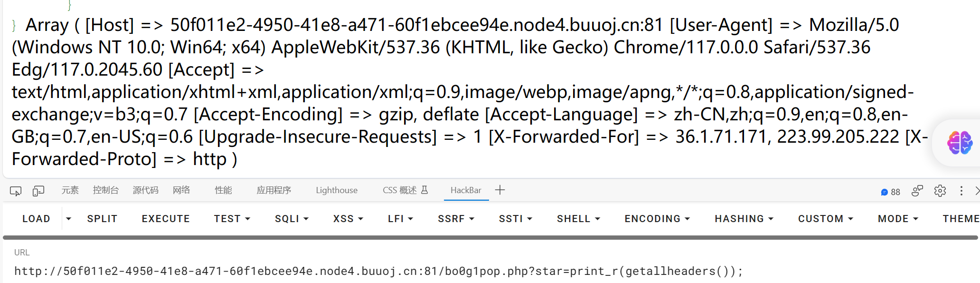Switch to the 控制台 console tab
The image size is (980, 283).
105,190
